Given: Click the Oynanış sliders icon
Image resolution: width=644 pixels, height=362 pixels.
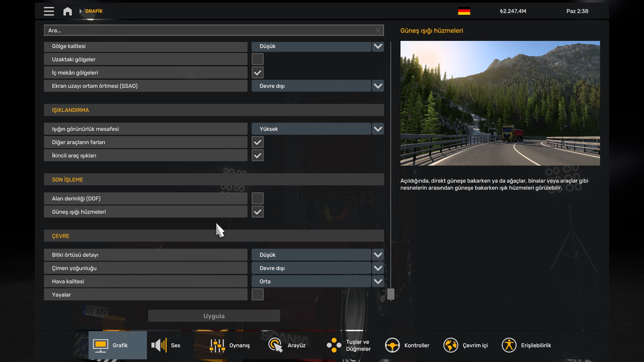Looking at the screenshot, I should tap(217, 346).
